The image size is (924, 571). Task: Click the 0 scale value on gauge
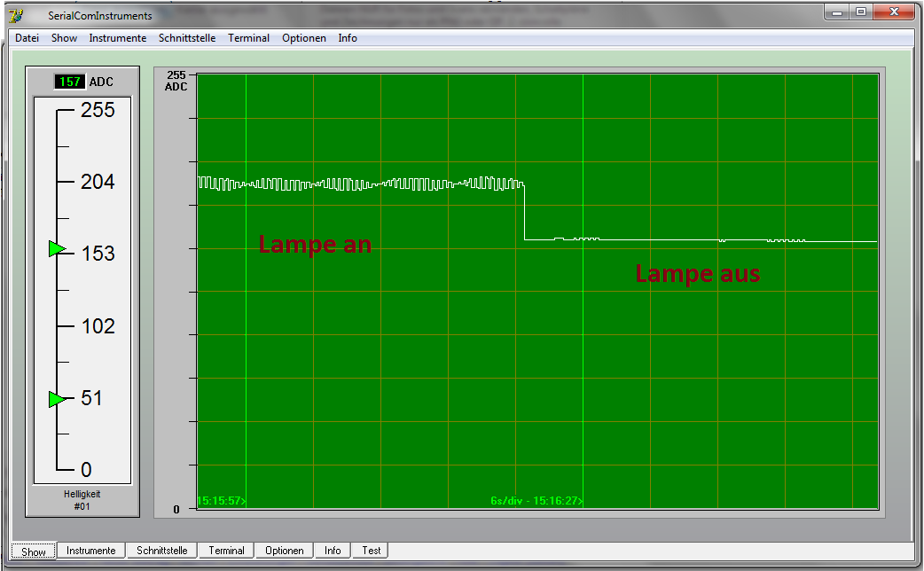(x=86, y=470)
